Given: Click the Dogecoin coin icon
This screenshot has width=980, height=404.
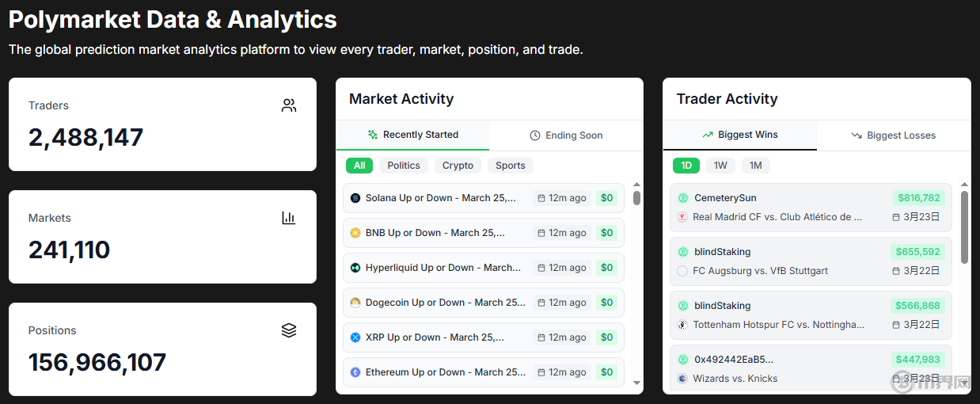Looking at the screenshot, I should pyautogui.click(x=355, y=303).
